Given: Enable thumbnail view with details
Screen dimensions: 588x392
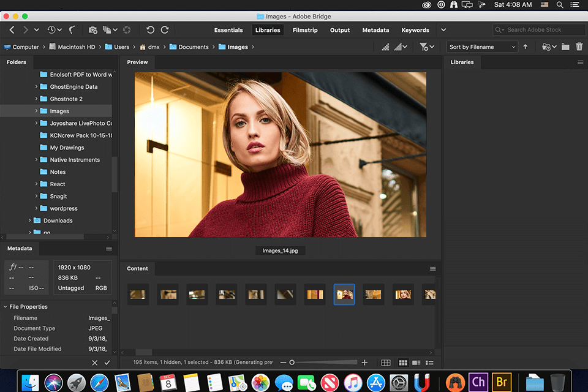Looking at the screenshot, I should coord(416,362).
